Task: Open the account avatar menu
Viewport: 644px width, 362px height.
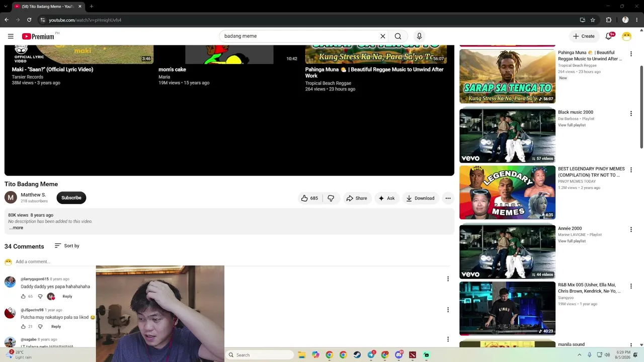Action: coord(626,36)
